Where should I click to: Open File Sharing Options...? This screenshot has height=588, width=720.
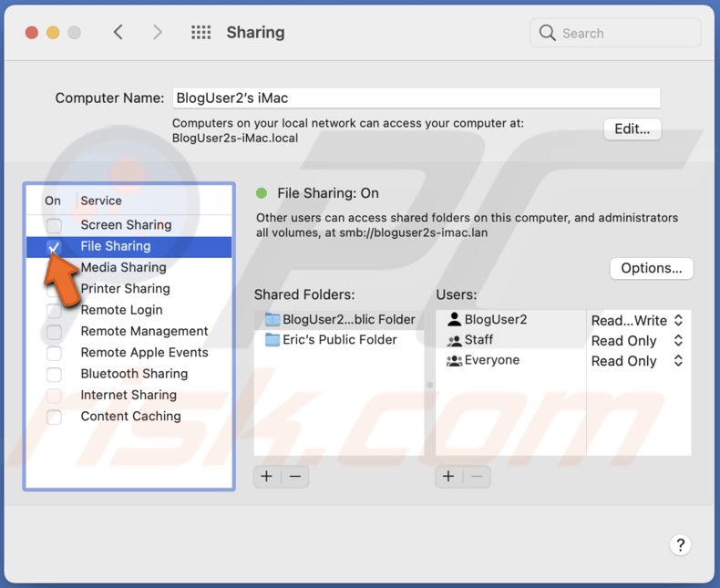point(651,268)
